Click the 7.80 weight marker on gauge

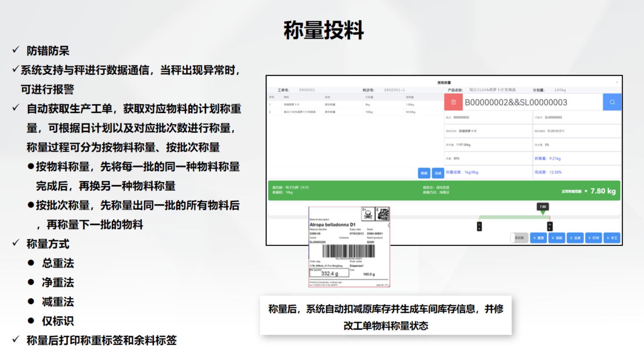pos(543,207)
